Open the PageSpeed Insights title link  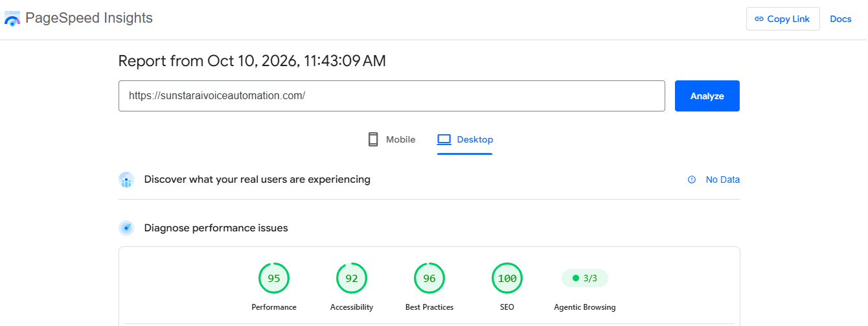click(89, 18)
